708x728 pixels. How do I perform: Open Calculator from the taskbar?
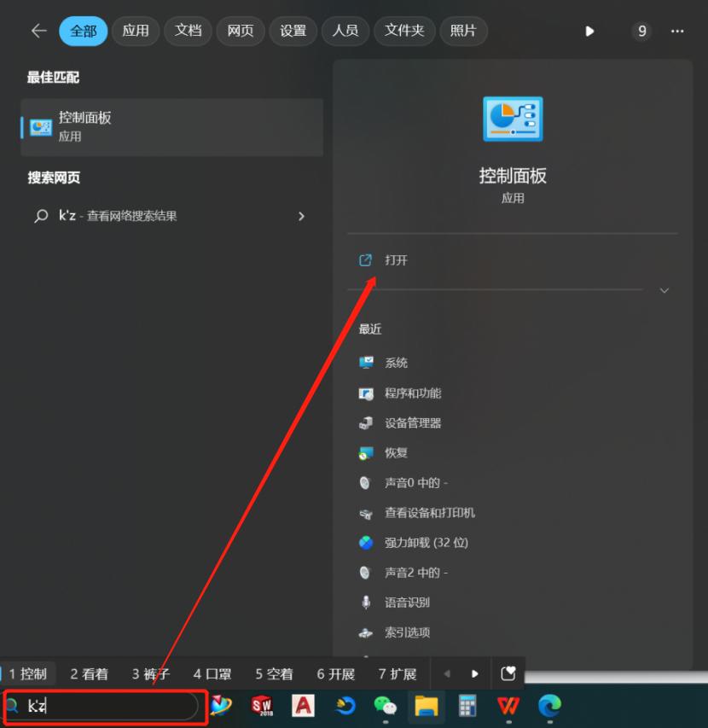coord(467,707)
